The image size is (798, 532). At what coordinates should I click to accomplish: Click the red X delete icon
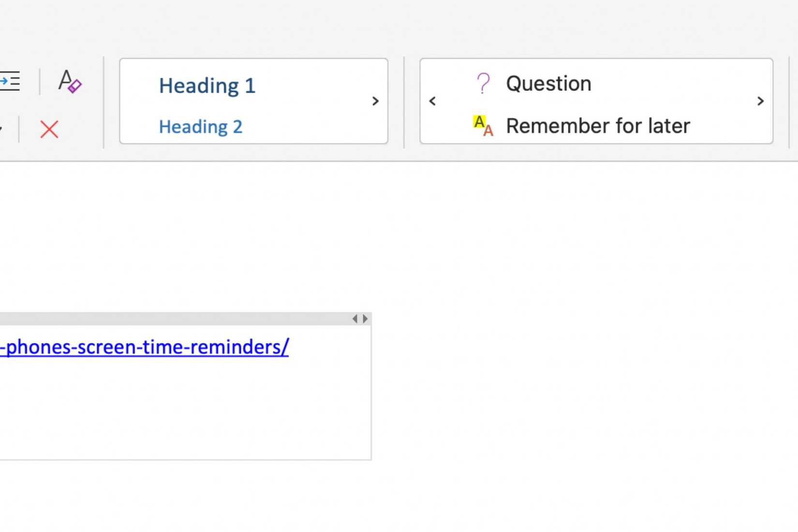pyautogui.click(x=49, y=130)
